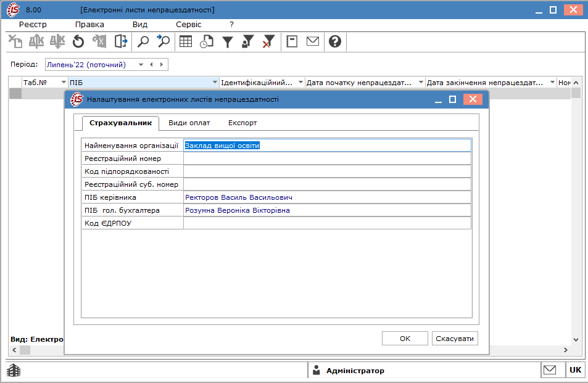This screenshot has height=383, width=588.
Task: Click the UK language indicator
Action: click(x=575, y=370)
